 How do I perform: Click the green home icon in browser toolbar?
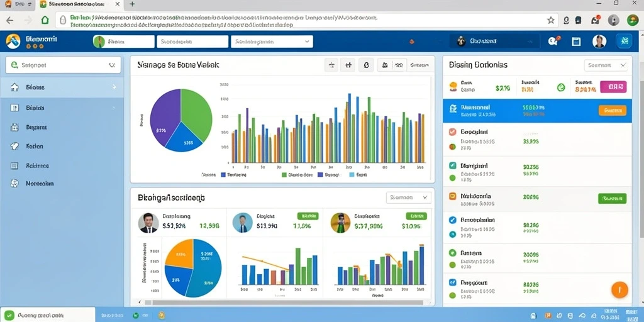click(45, 20)
